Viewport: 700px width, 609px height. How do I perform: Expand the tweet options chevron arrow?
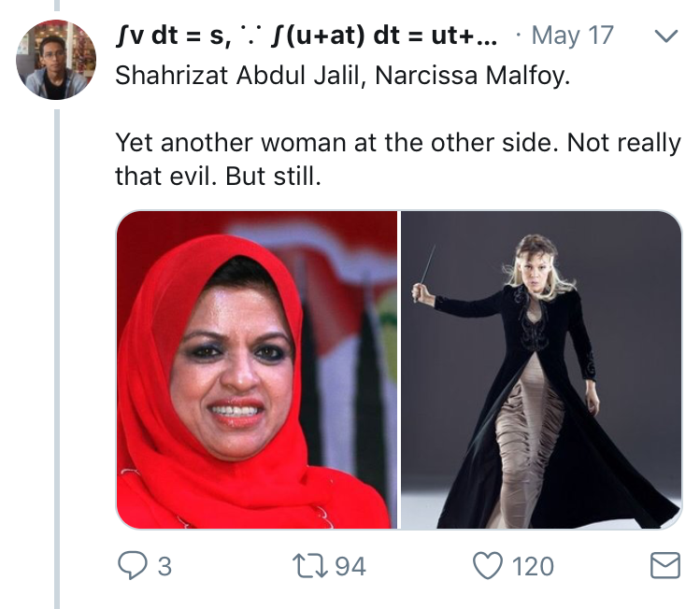[665, 37]
